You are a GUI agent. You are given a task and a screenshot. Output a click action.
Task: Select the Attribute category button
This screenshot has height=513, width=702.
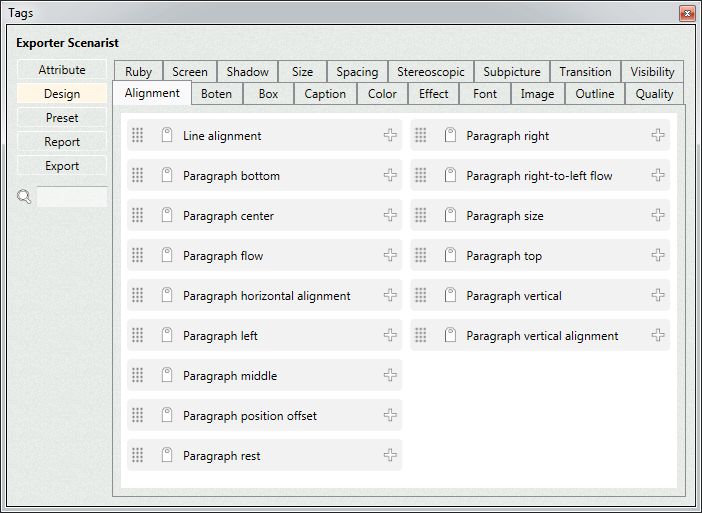[62, 70]
